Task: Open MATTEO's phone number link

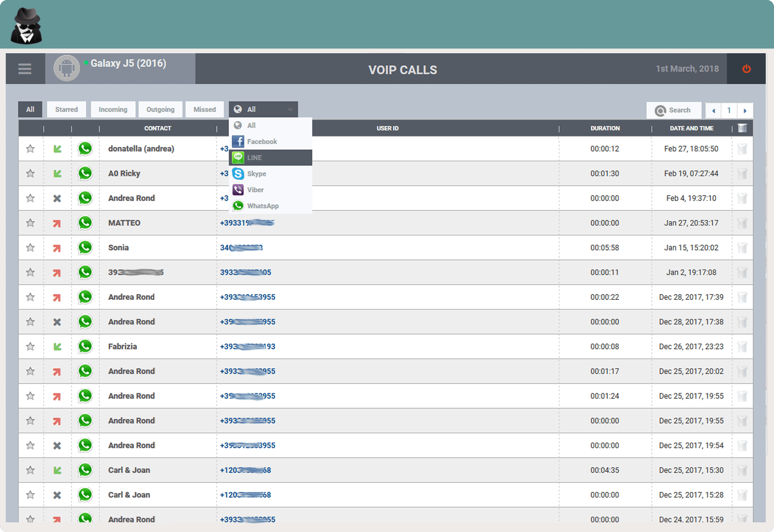Action: tap(248, 223)
